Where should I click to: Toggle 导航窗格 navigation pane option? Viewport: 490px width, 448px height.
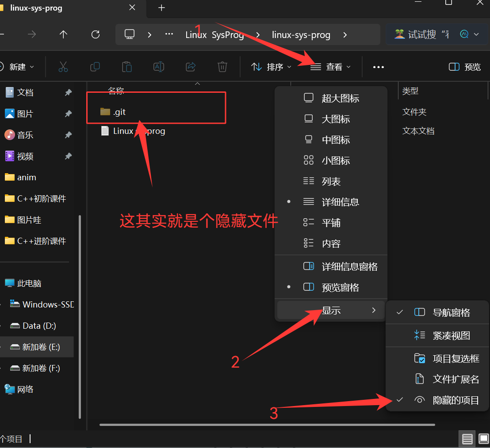437,312
